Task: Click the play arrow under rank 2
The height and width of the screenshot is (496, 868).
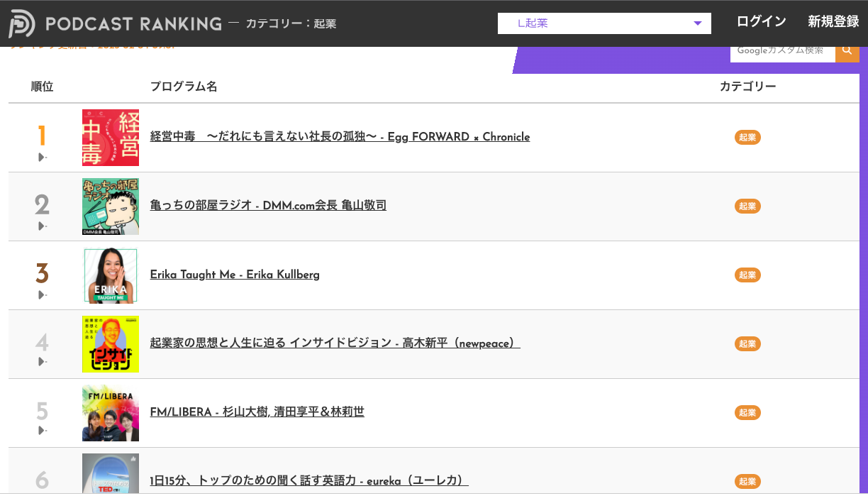Action: click(42, 226)
